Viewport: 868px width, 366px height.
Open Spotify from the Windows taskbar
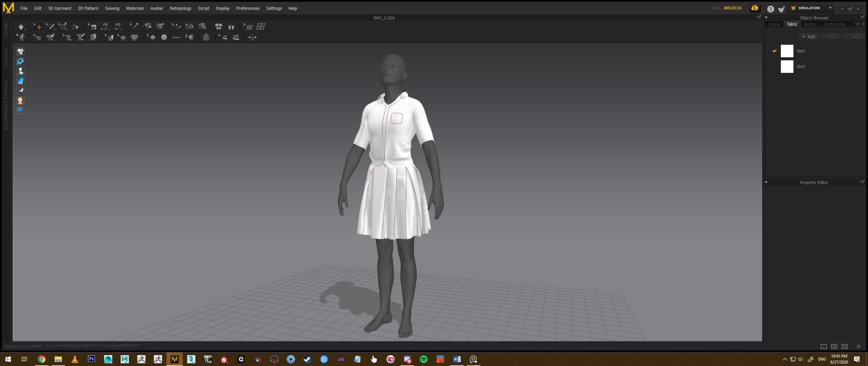coord(424,359)
